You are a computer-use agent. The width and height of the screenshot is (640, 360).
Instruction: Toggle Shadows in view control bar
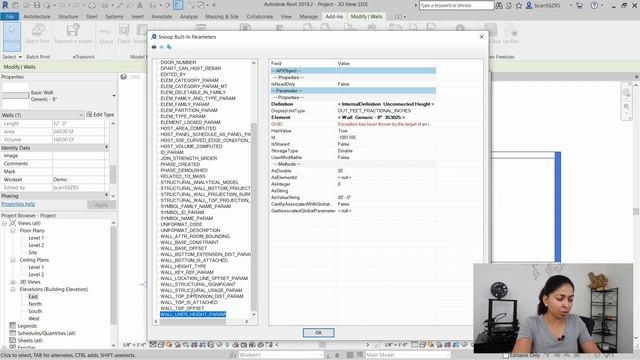coord(178,345)
